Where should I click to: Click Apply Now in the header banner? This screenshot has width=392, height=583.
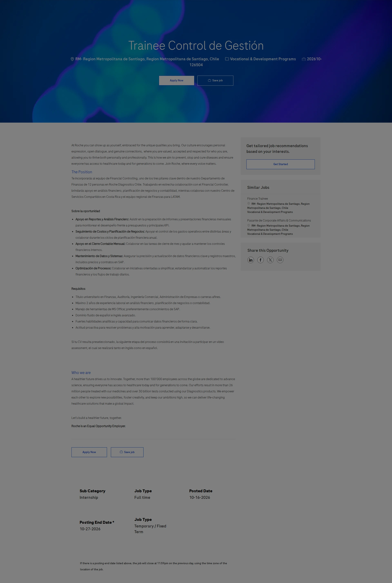(176, 81)
